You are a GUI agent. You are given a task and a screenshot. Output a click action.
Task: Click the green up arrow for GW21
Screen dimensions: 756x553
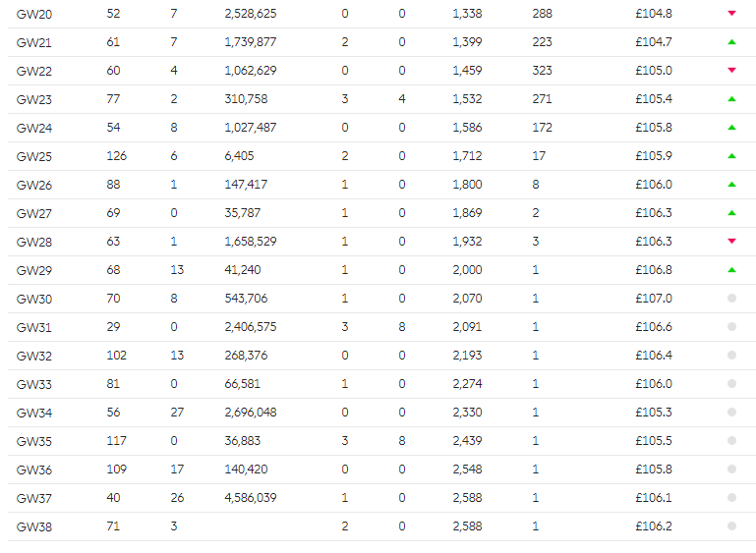pos(731,42)
